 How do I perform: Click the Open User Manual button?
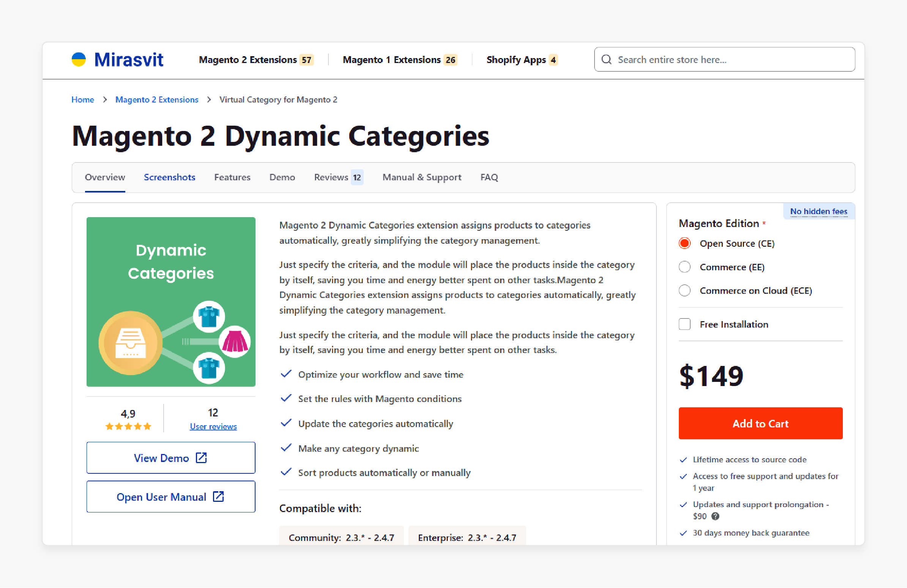pyautogui.click(x=171, y=497)
